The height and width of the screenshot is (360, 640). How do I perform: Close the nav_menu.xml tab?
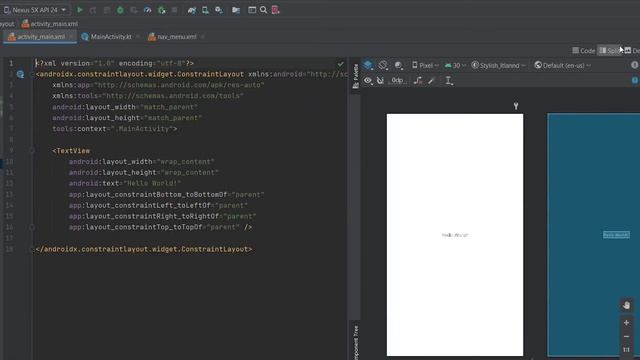202,37
